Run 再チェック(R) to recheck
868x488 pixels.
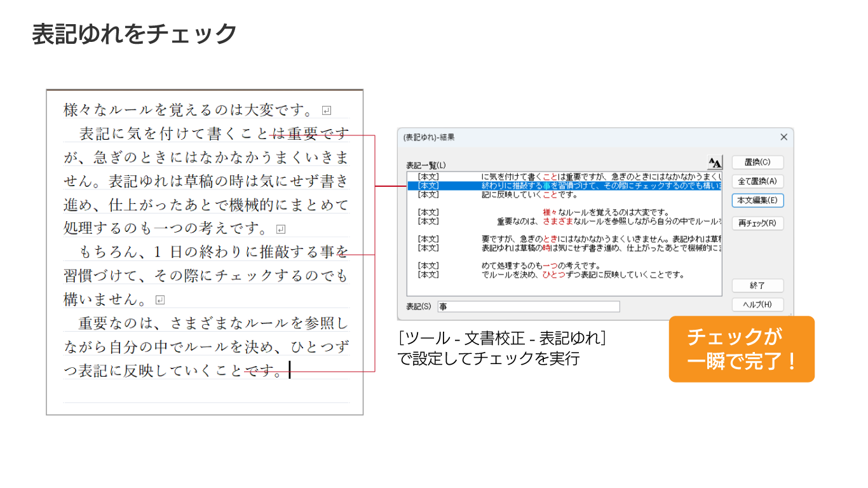pos(757,224)
